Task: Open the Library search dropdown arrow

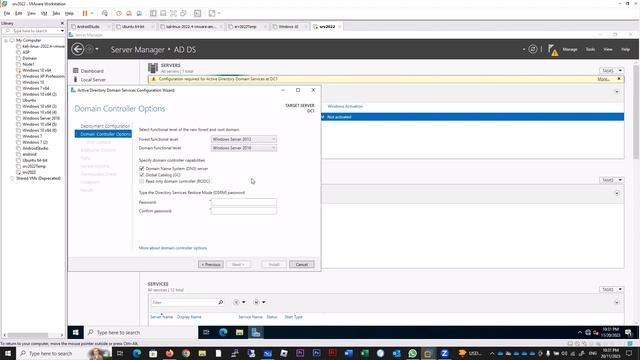Action: [62, 31]
